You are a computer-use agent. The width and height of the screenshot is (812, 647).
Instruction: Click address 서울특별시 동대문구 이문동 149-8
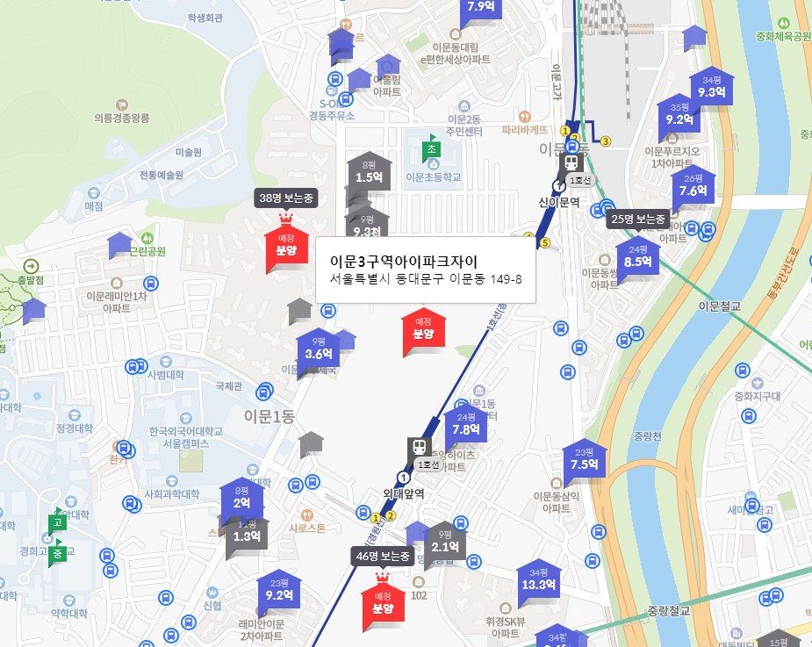click(x=426, y=280)
